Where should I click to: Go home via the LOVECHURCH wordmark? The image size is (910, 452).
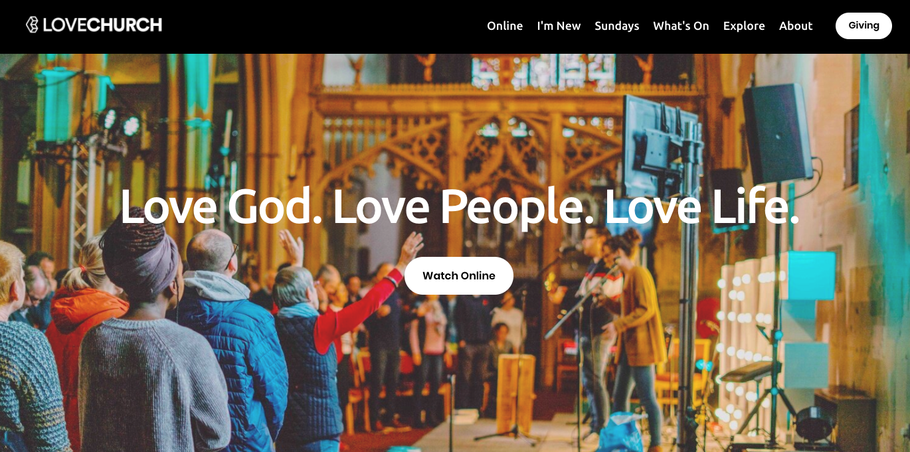click(x=102, y=25)
